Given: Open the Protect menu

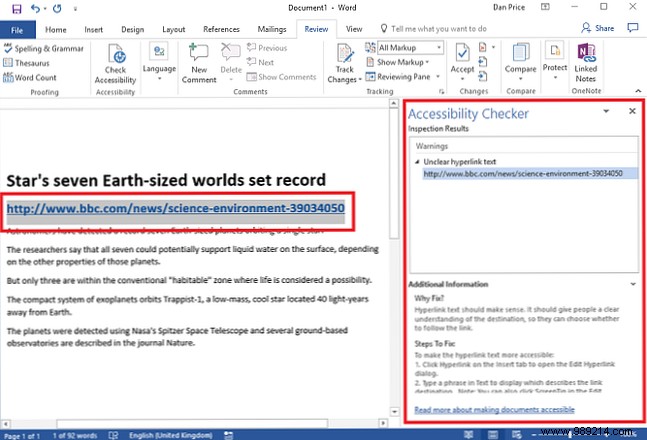Looking at the screenshot, I should (555, 61).
